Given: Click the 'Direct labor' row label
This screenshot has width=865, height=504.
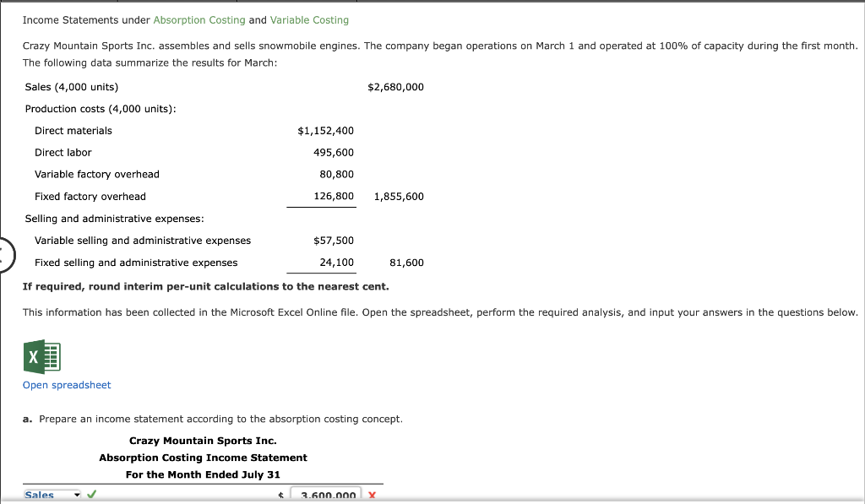Looking at the screenshot, I should pos(63,153).
